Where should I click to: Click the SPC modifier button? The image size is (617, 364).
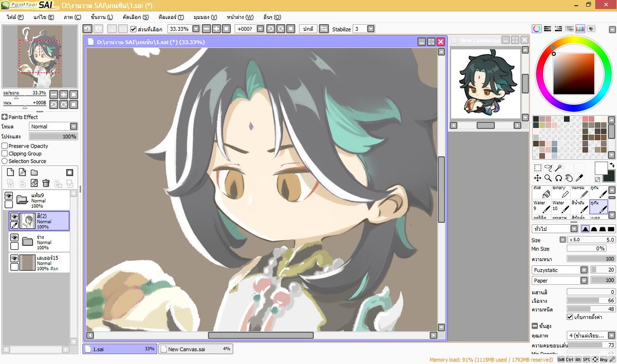click(587, 359)
